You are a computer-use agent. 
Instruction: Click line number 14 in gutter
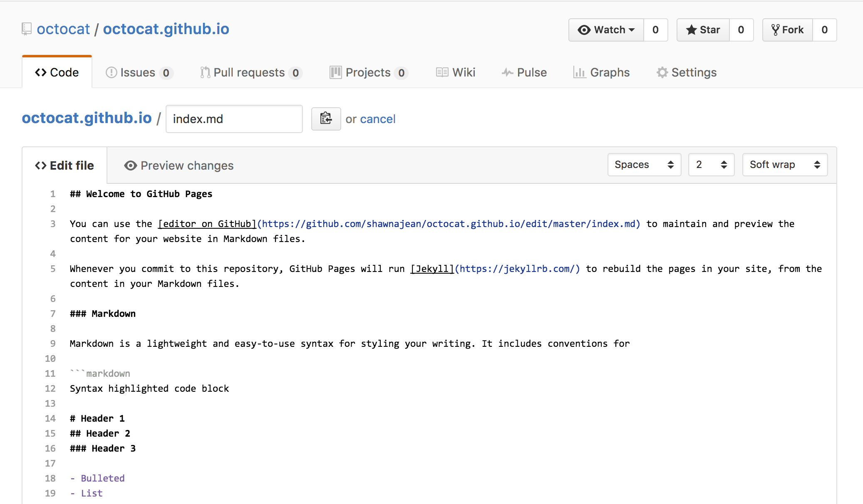coord(50,418)
